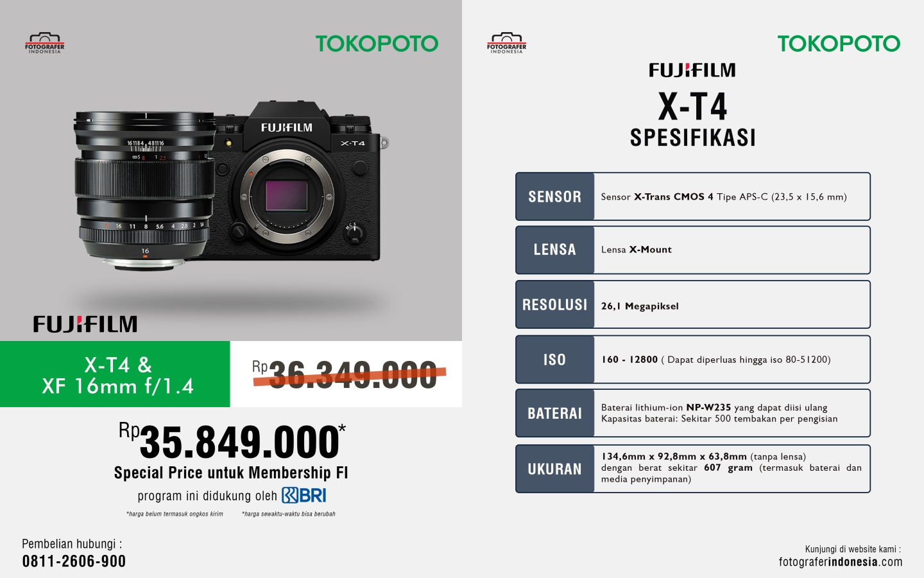Click the green TOKOPOTO logo on left panel
Viewport: 924px width, 578px height.
coord(377,44)
